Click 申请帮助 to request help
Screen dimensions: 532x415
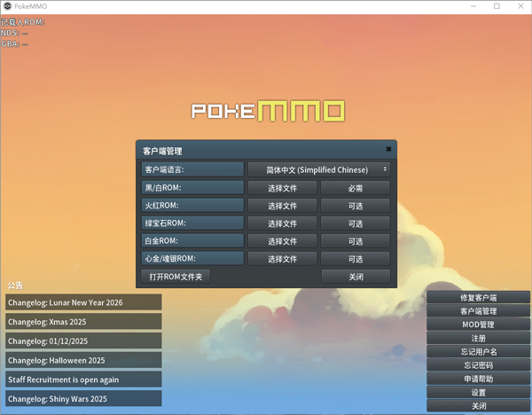coord(478,379)
